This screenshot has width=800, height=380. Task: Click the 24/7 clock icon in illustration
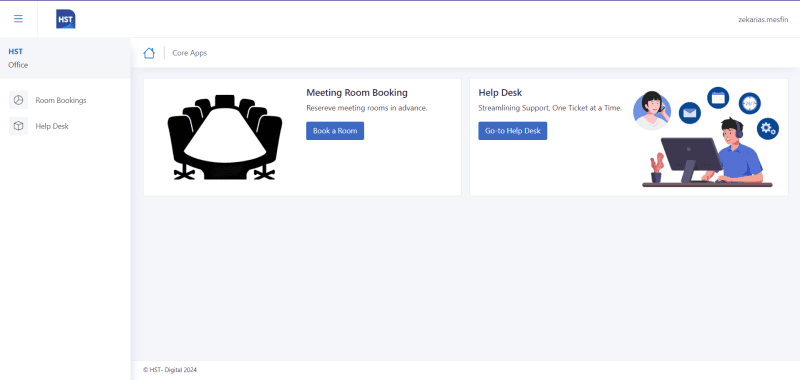[749, 103]
